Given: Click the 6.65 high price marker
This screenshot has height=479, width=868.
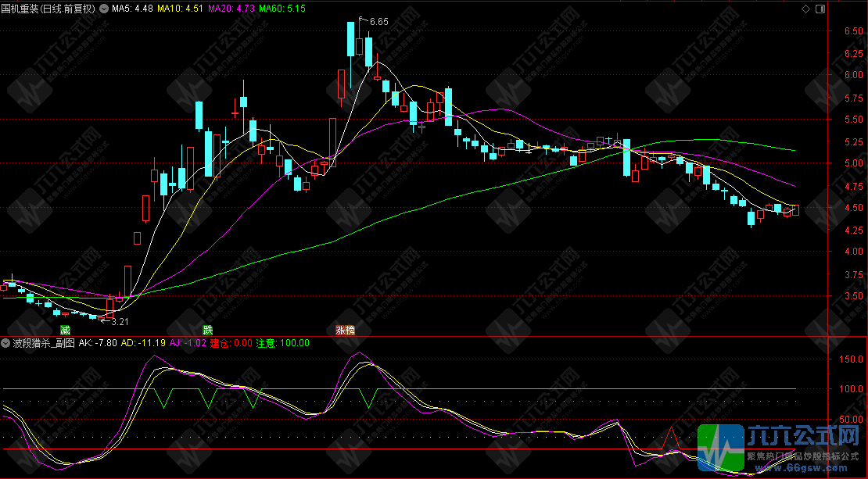Looking at the screenshot, I should (378, 21).
